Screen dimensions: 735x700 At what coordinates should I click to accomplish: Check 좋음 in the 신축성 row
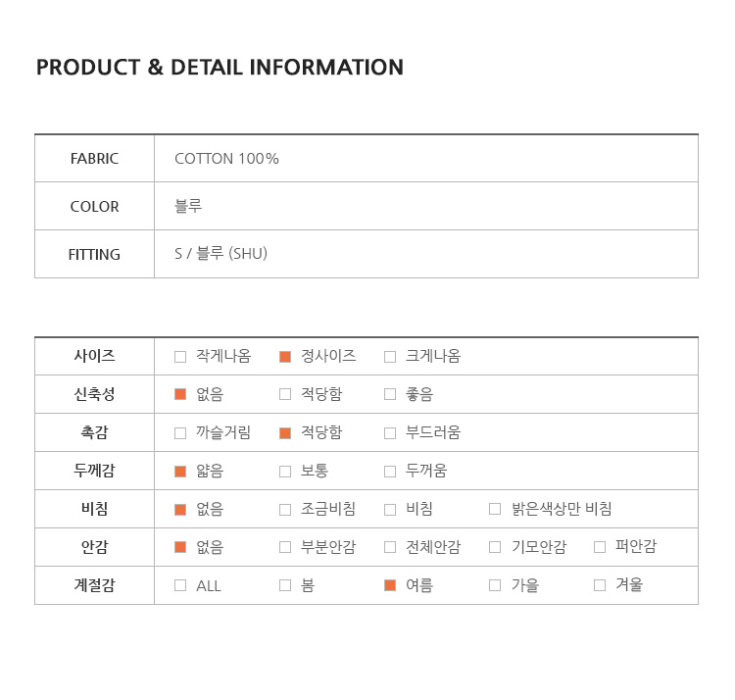pos(390,394)
